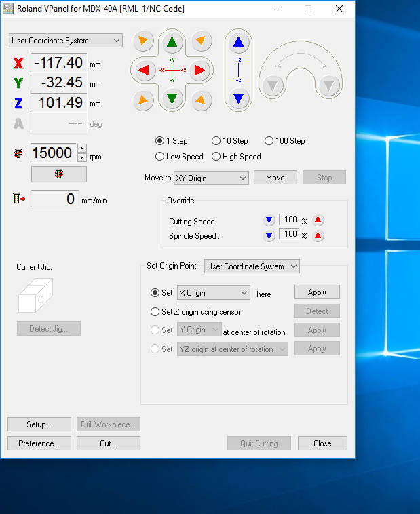Open the X Origin dropdown
Image resolution: width=420 pixels, height=514 pixels.
pyautogui.click(x=214, y=293)
